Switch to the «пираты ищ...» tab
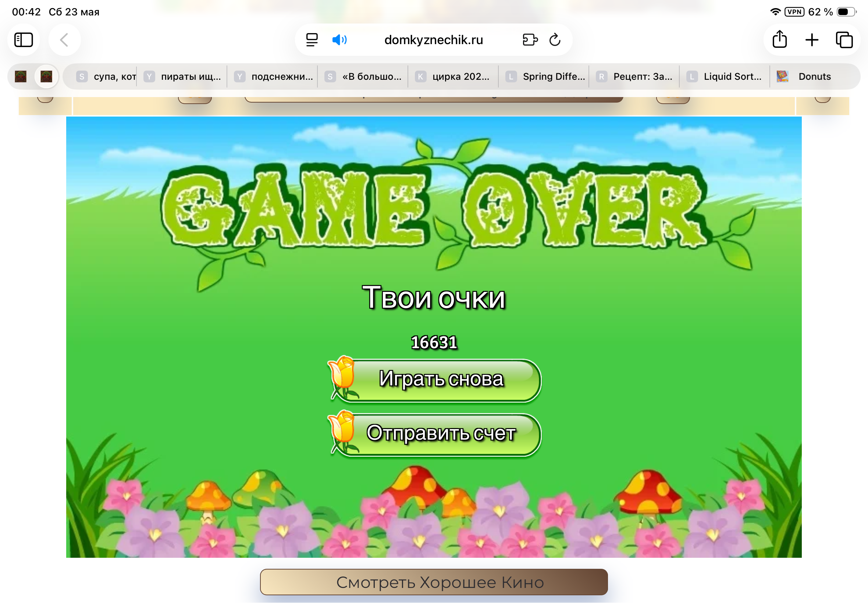 pos(182,76)
